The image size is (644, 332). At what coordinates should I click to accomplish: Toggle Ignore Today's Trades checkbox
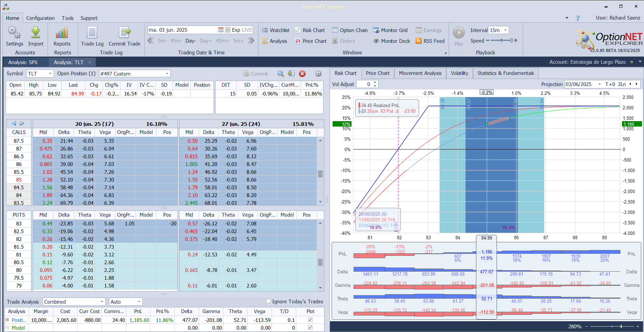(x=268, y=301)
